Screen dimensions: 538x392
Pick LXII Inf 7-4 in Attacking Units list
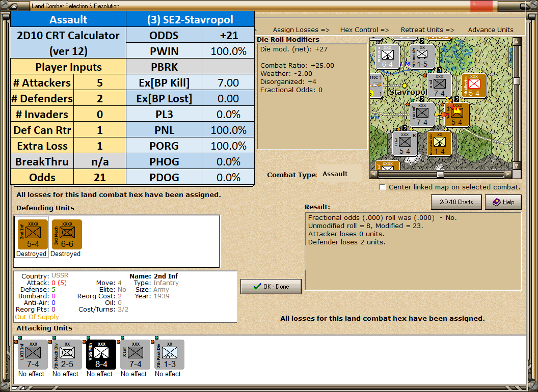[33, 355]
